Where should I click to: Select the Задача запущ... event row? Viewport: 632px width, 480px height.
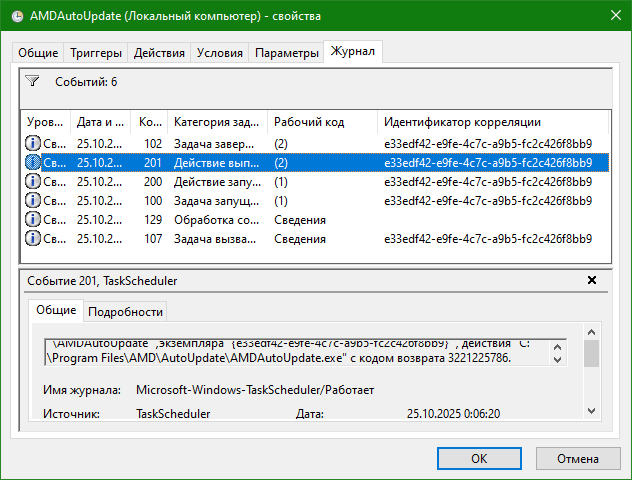(x=315, y=200)
